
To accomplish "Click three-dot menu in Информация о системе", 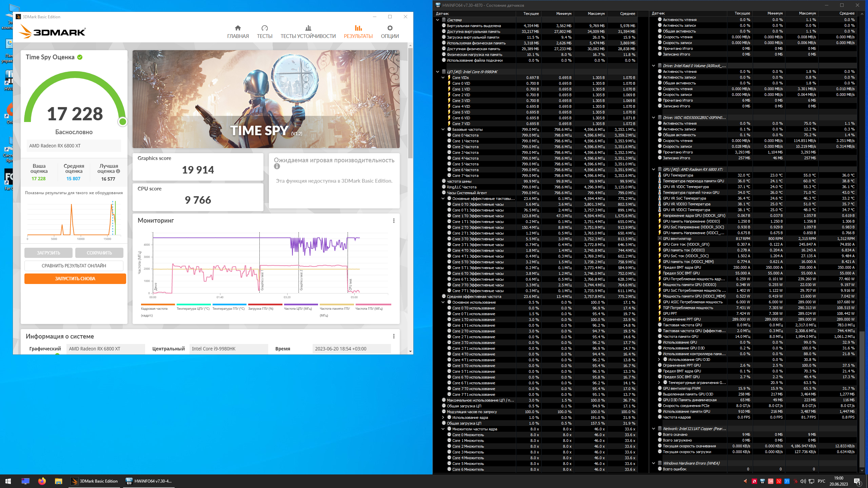I will pos(394,336).
